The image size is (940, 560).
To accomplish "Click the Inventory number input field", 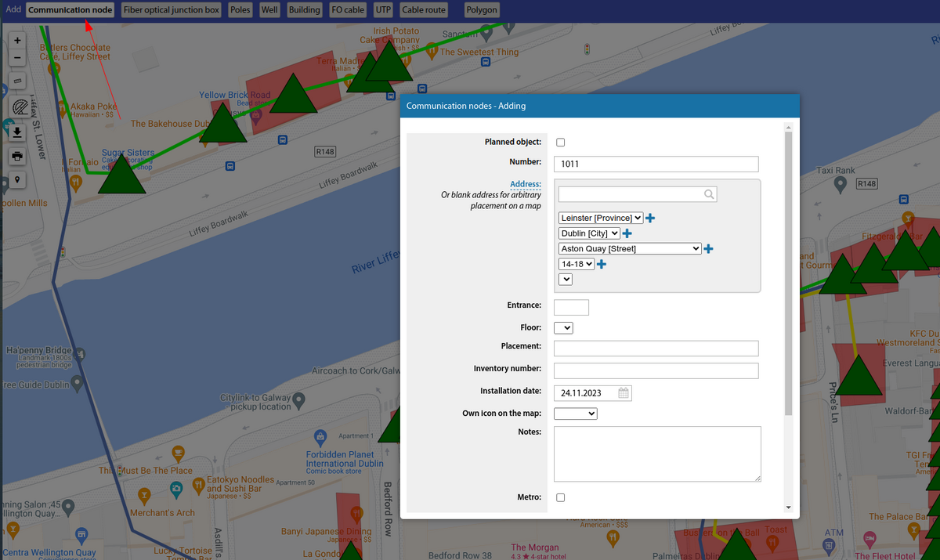I will click(x=656, y=370).
